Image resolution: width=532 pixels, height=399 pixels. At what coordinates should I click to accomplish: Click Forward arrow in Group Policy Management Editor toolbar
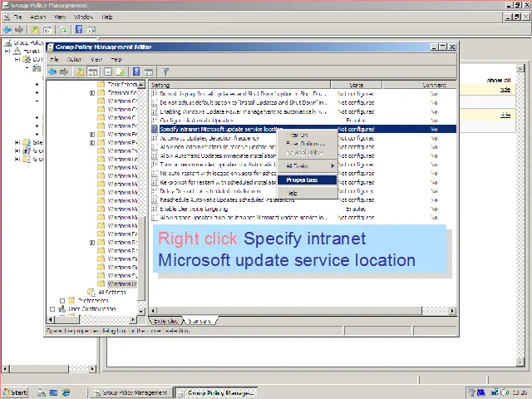(64, 71)
